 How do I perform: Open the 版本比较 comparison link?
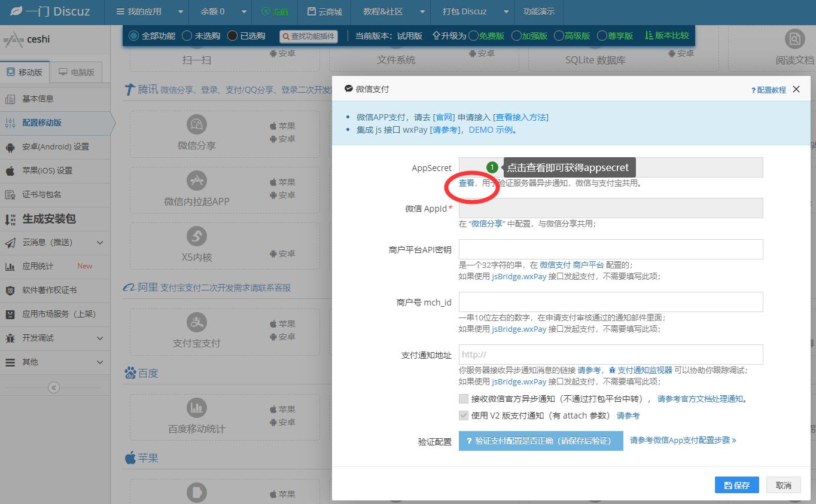(x=666, y=36)
